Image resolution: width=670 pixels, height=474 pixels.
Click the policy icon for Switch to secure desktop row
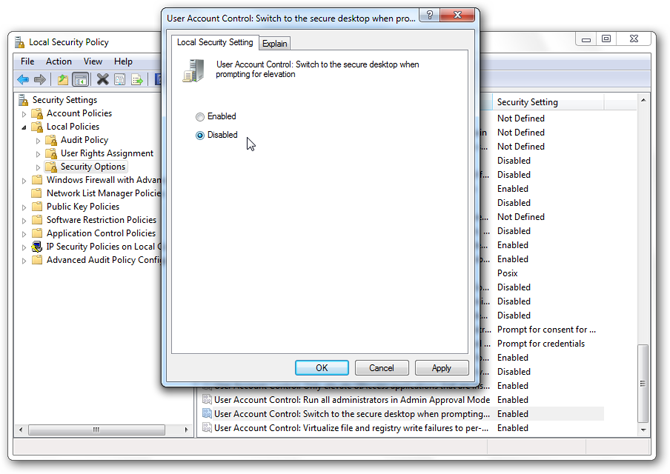(207, 413)
